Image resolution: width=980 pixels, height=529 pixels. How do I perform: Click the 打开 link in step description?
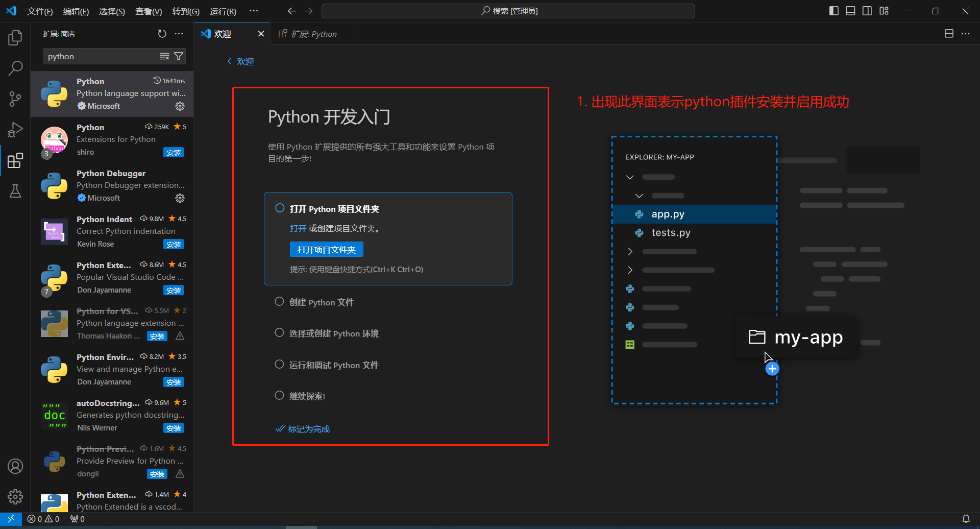(298, 228)
